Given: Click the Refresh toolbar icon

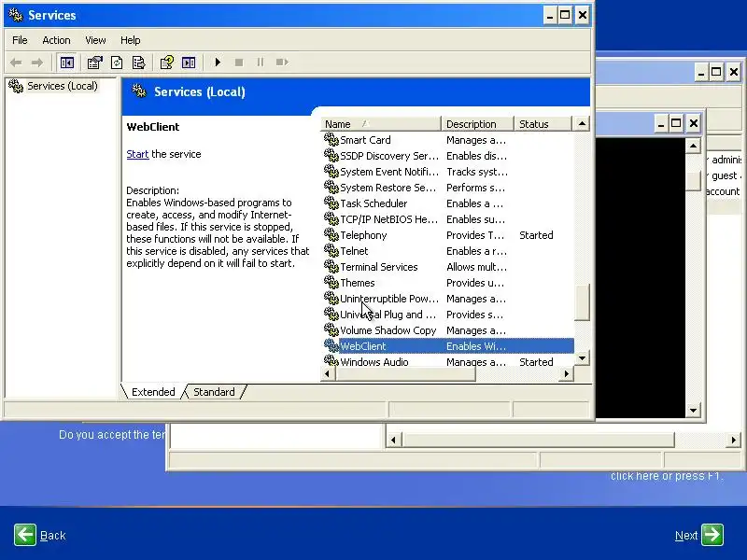Looking at the screenshot, I should [x=117, y=63].
